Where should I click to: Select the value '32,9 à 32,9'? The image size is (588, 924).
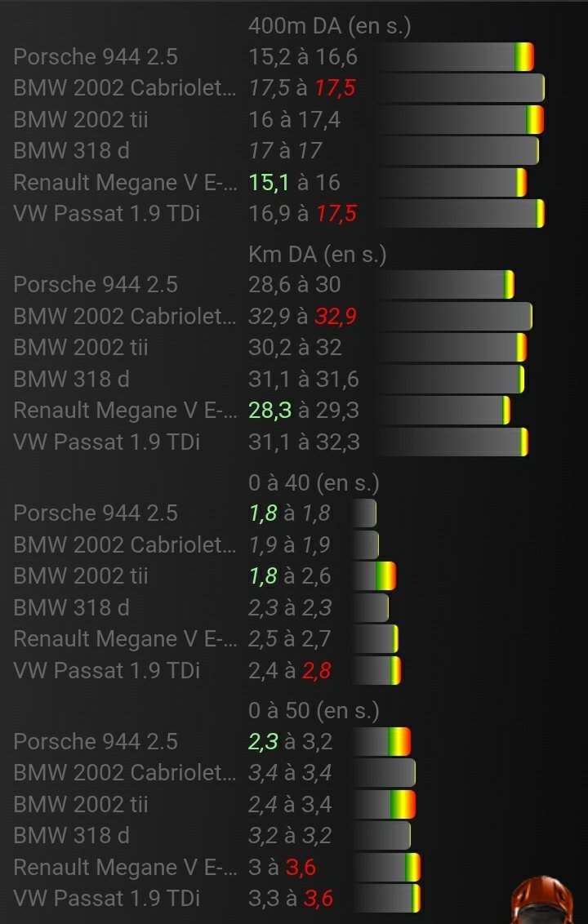click(302, 317)
